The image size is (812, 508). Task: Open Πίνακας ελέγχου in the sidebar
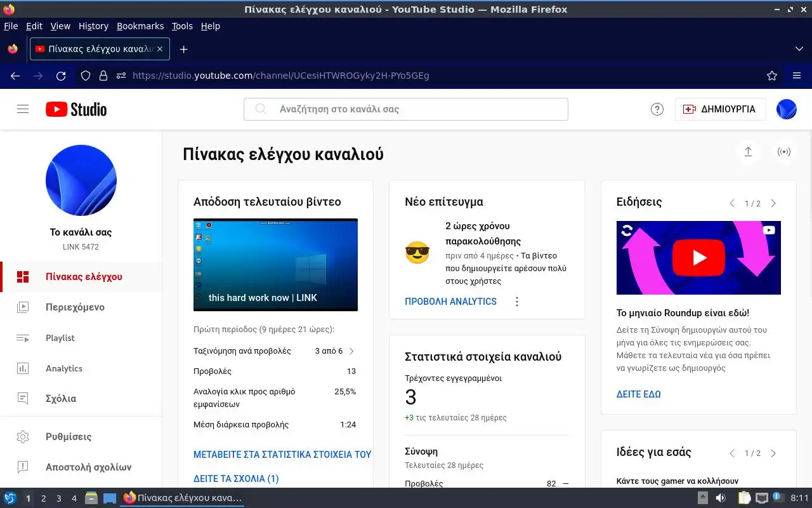(x=81, y=277)
